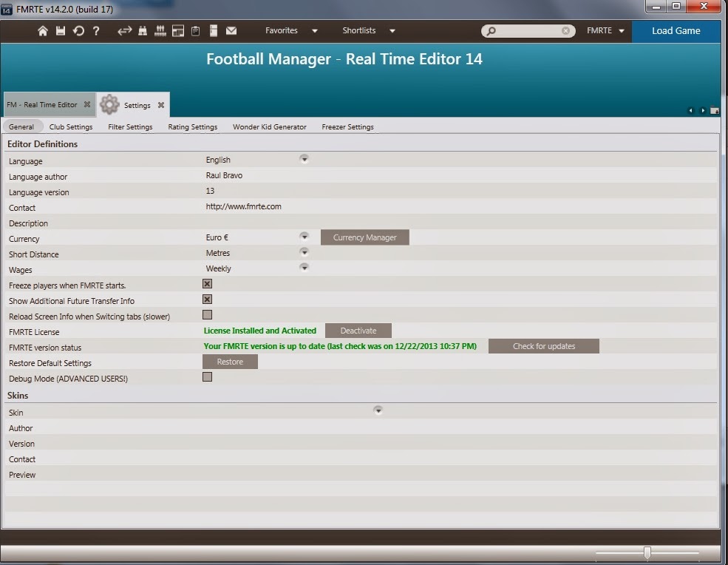Clear the search box with X icon

tap(565, 30)
